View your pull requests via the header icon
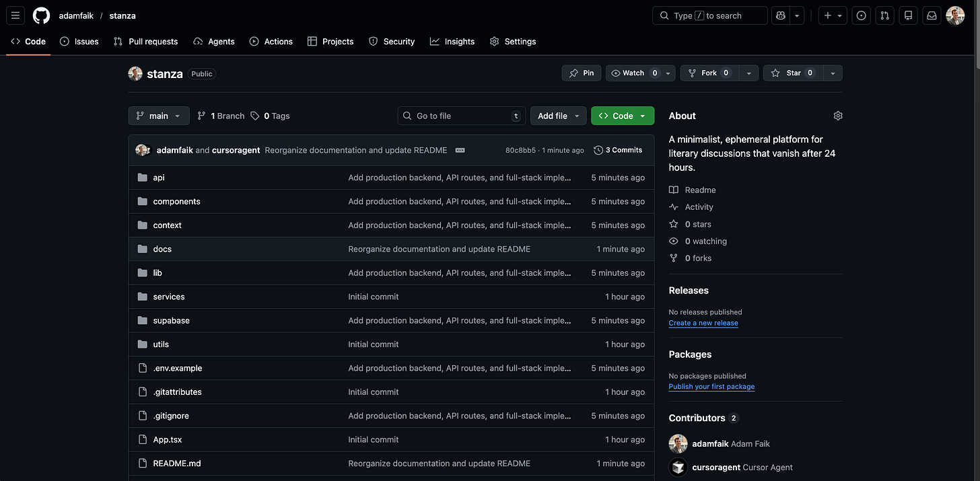The image size is (980, 481). [884, 15]
